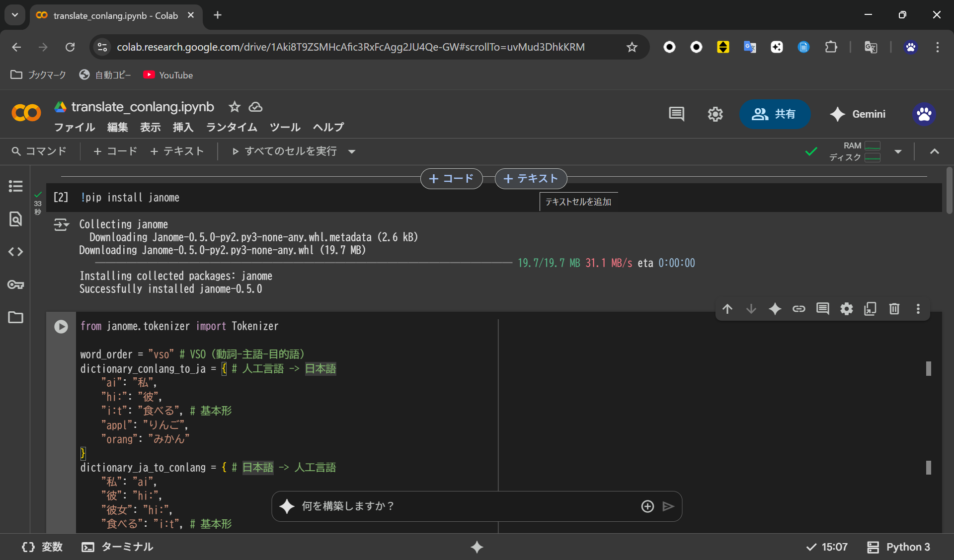Image resolution: width=954 pixels, height=560 pixels.
Task: Open the files folder icon in sidebar
Action: coord(15,317)
